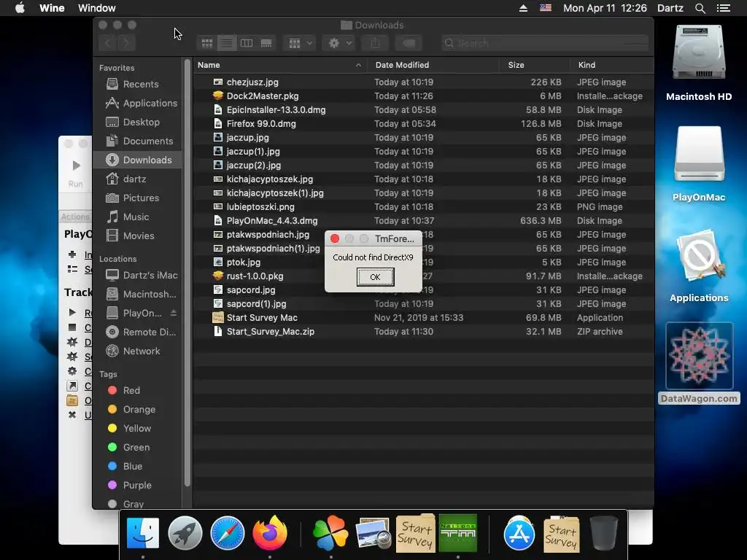Select Desktop in the Finder sidebar
The image size is (747, 560).
[137, 122]
